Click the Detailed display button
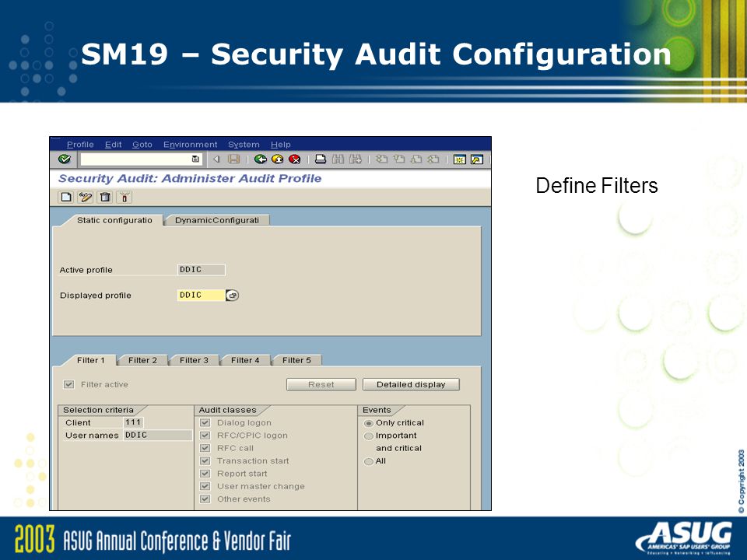 tap(411, 384)
